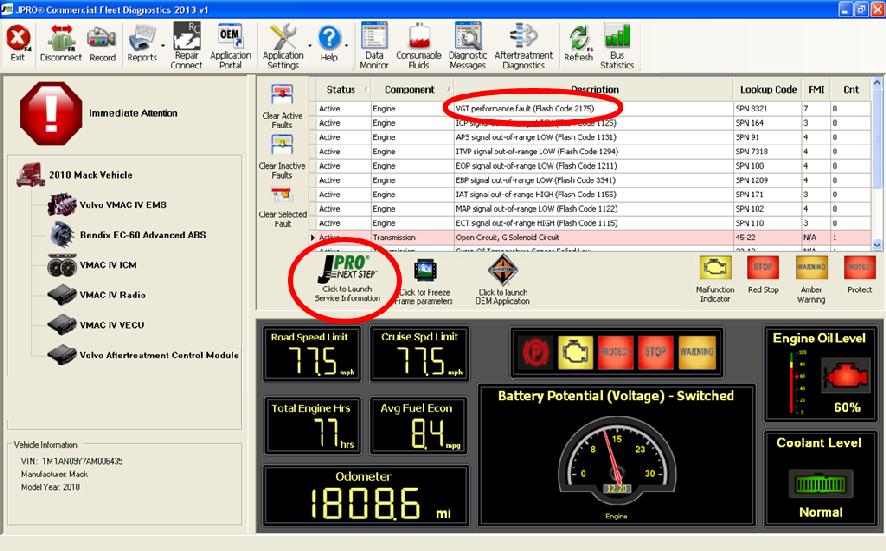This screenshot has height=551, width=886.
Task: Expand the Help dropdown arrow
Action: pos(346,45)
